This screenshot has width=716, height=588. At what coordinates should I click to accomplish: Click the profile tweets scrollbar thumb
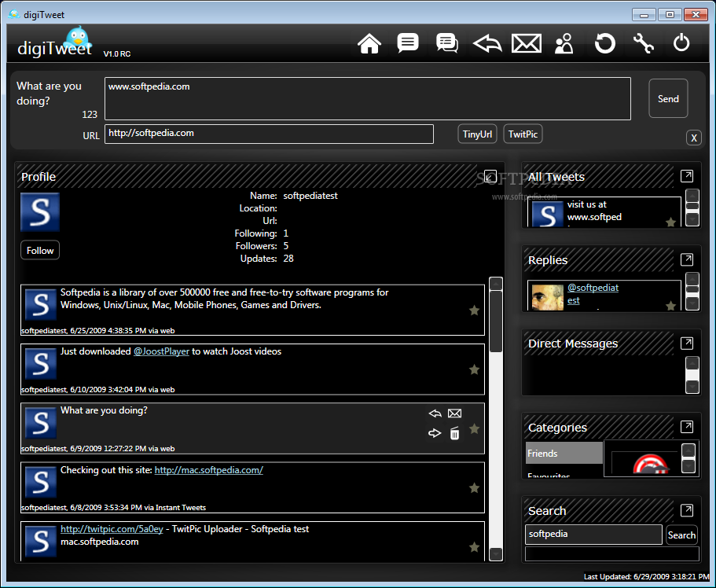pos(495,322)
